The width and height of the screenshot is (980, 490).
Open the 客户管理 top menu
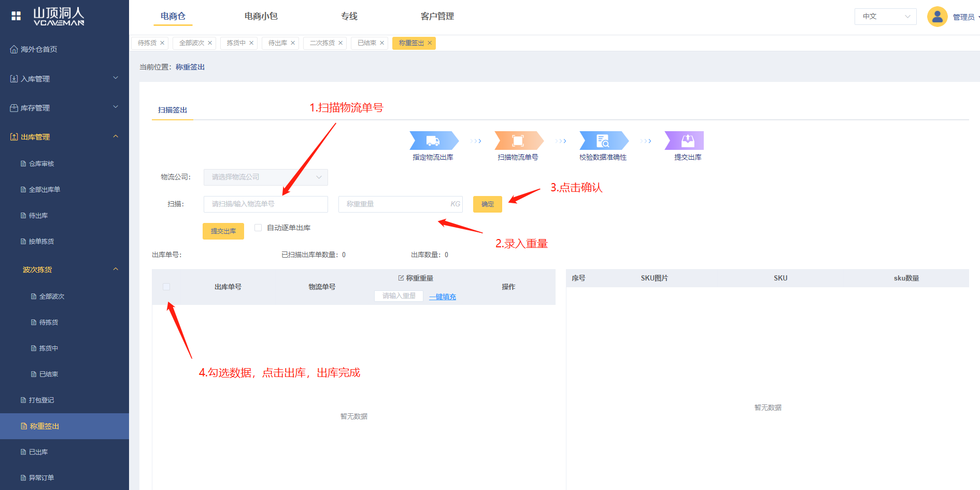(437, 17)
